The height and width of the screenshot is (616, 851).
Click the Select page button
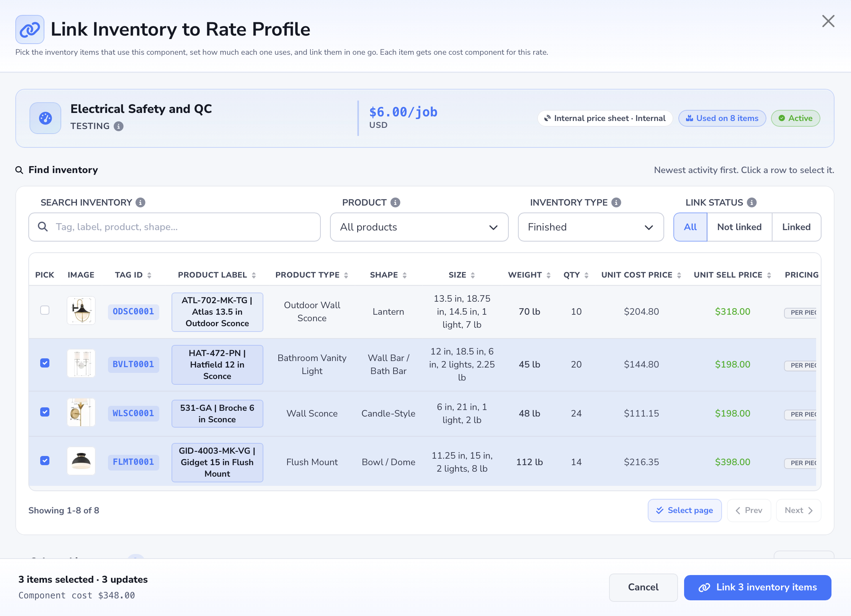point(684,510)
